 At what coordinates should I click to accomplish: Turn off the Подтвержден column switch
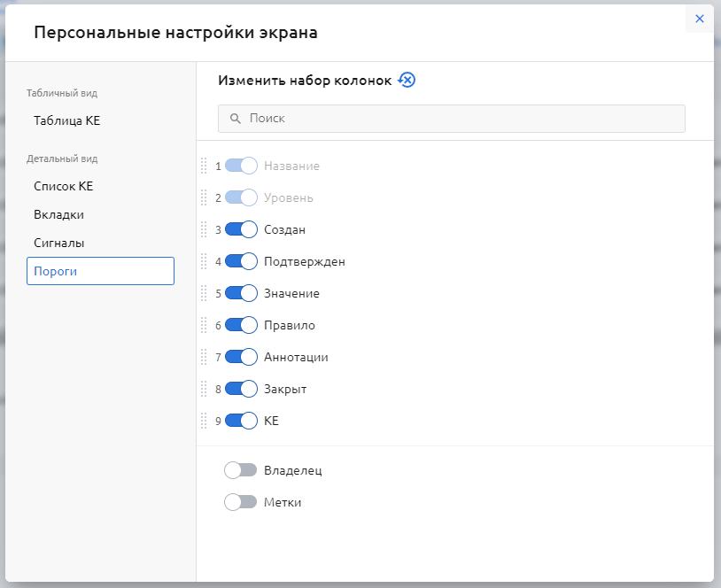pyautogui.click(x=241, y=261)
